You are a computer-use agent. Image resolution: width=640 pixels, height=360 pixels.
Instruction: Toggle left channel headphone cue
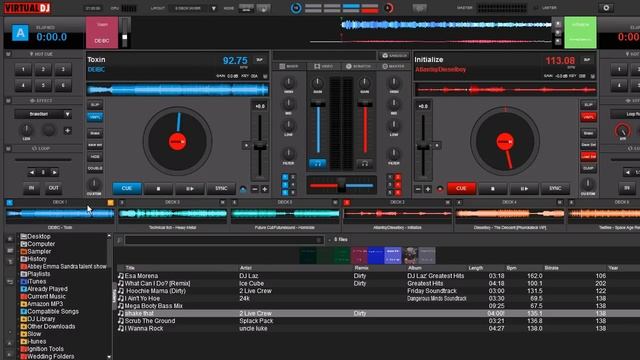[x=318, y=164]
